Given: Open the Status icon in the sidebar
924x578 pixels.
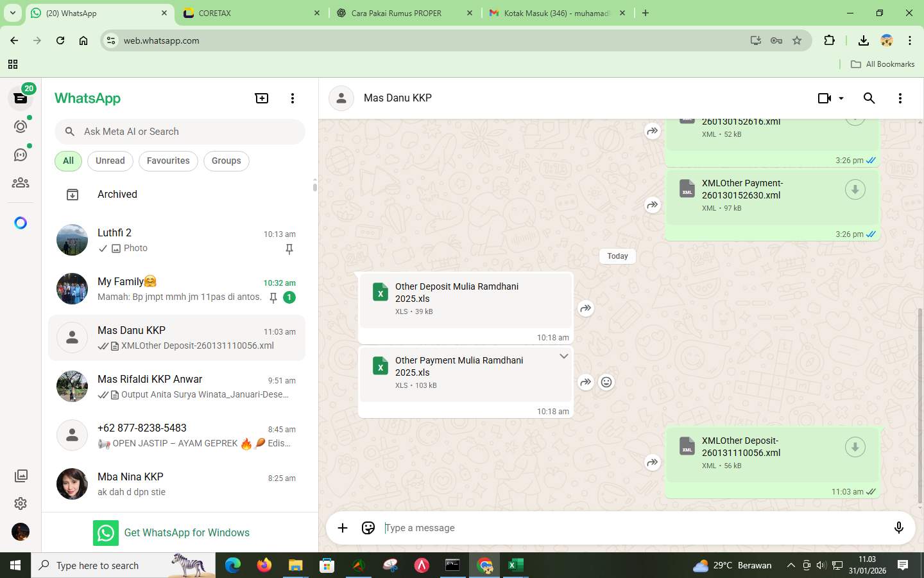Looking at the screenshot, I should (x=20, y=127).
